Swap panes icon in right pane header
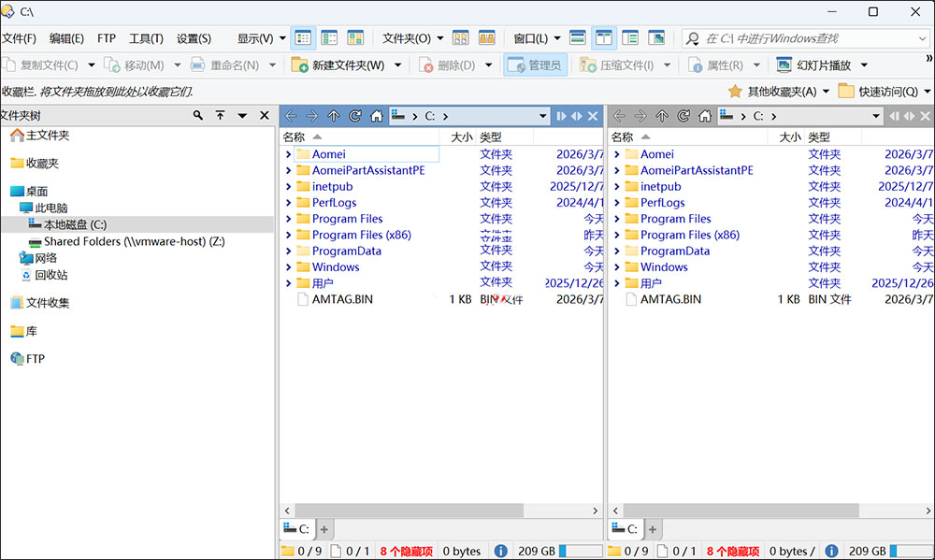Viewport: 935px width, 560px height. coord(909,116)
